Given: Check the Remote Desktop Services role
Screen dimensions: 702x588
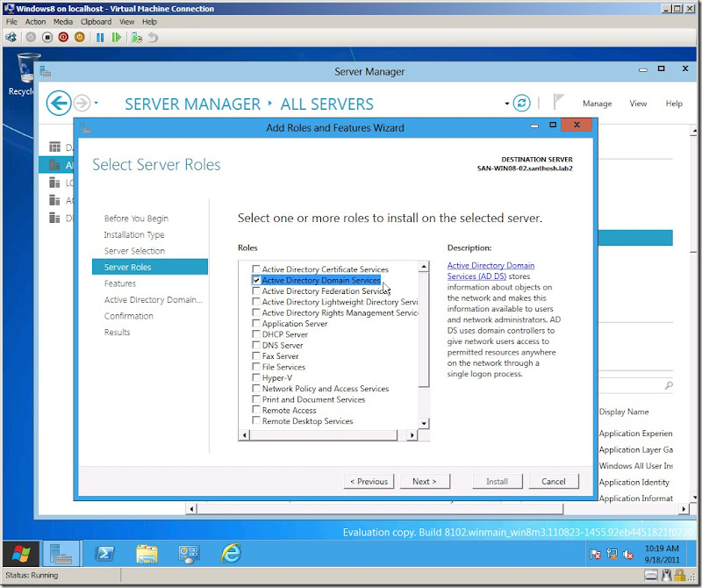Looking at the screenshot, I should [256, 420].
